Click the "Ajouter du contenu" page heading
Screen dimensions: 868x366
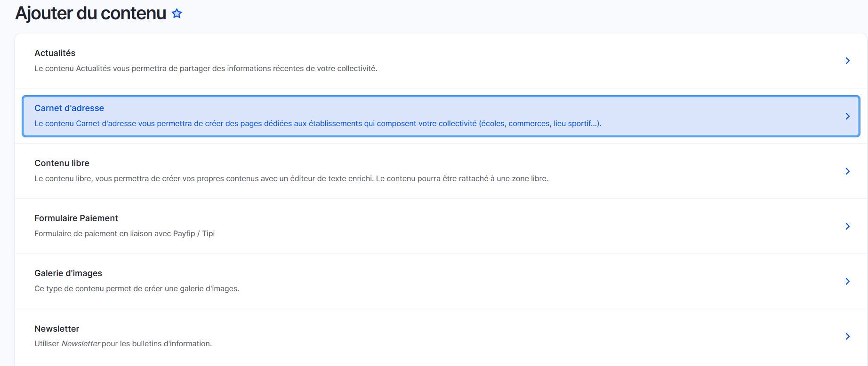(x=91, y=14)
